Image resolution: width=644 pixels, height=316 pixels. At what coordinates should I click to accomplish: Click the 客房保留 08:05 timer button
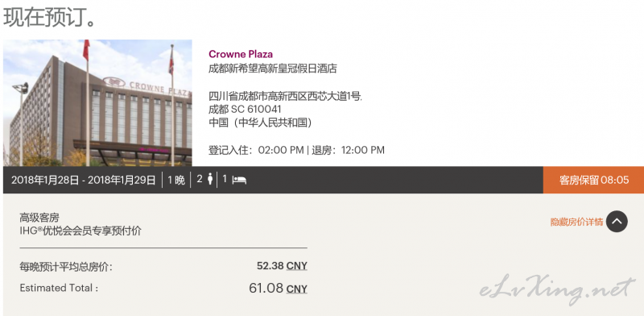pyautogui.click(x=593, y=180)
